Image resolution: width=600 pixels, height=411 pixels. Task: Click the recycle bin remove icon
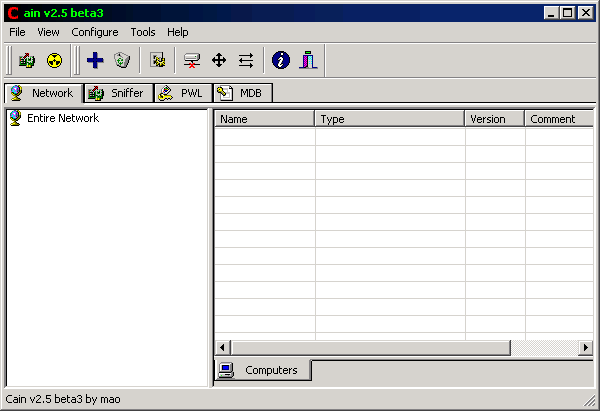(x=122, y=61)
